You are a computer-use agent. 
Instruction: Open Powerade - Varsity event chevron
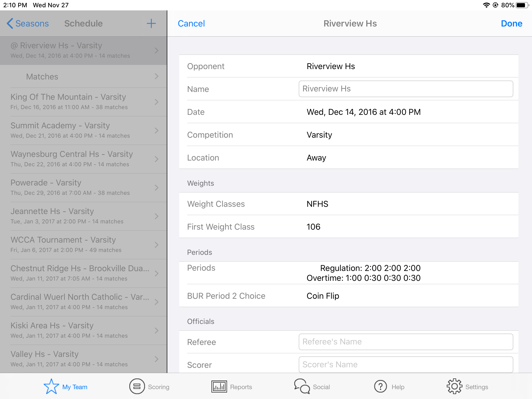156,188
